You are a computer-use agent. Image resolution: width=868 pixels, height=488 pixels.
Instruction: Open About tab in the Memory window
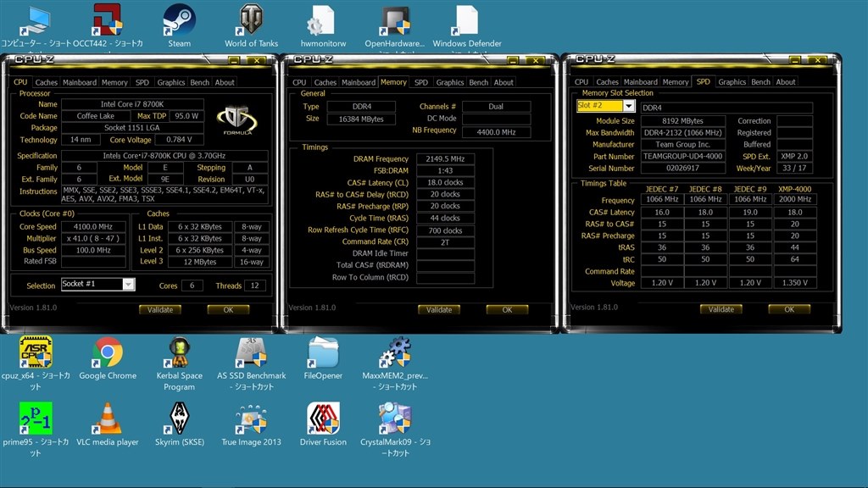pyautogui.click(x=504, y=82)
